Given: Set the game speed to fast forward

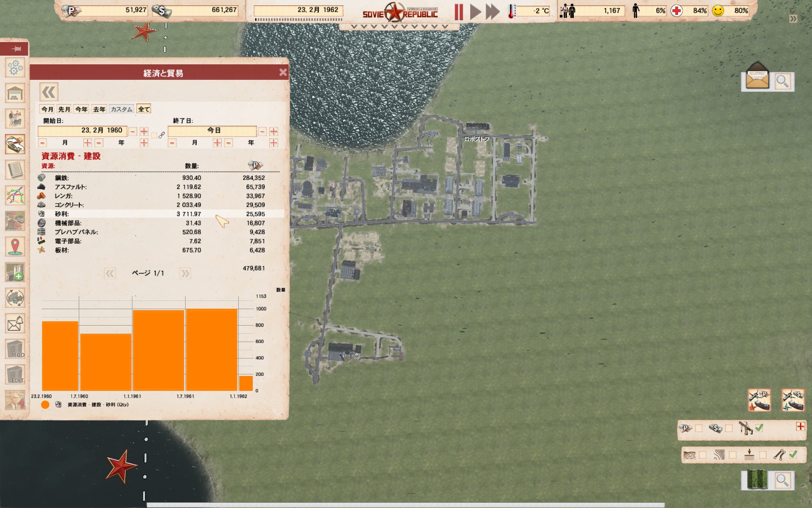Looking at the screenshot, I should coord(493,12).
